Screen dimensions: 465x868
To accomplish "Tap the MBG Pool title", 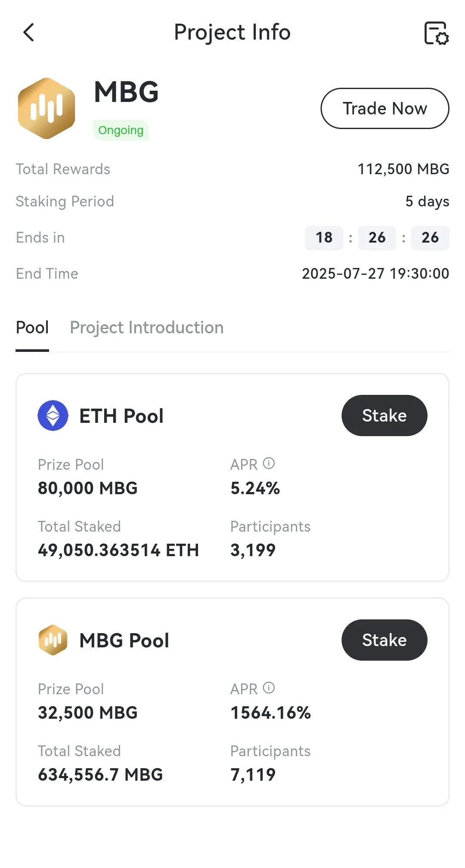I will 124,640.
